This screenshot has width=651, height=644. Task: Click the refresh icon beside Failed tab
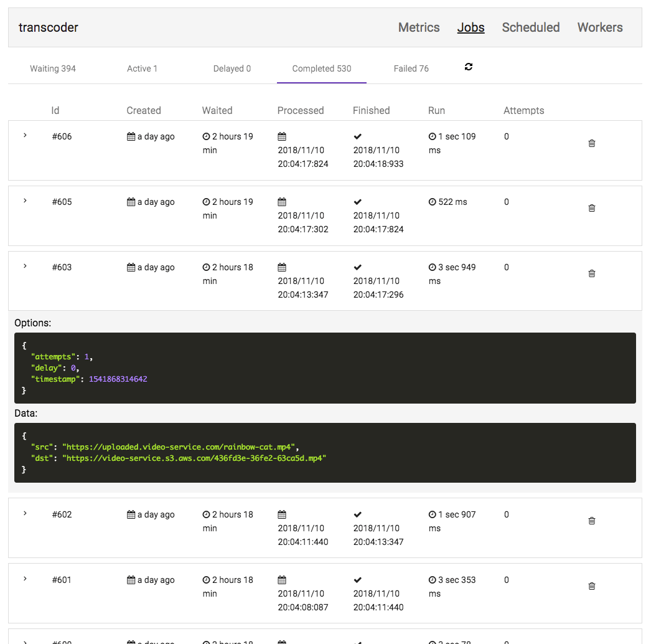[469, 67]
